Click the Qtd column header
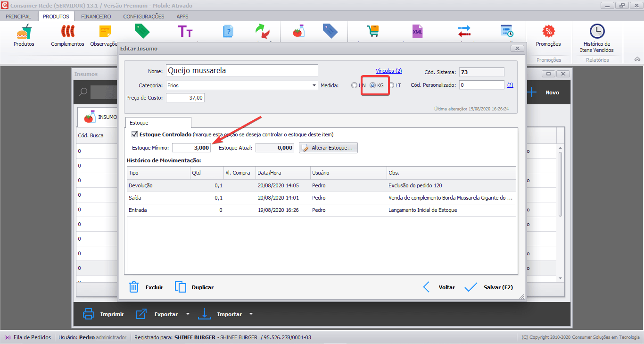The image size is (644, 344). (x=206, y=173)
